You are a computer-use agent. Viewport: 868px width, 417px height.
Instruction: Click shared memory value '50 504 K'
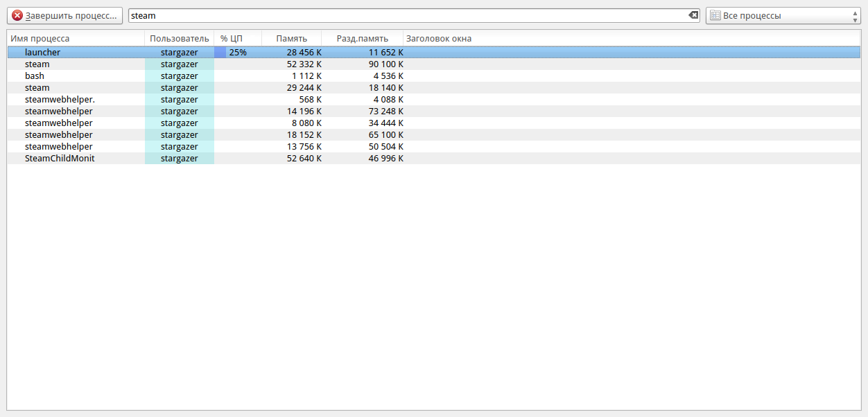[x=385, y=146]
